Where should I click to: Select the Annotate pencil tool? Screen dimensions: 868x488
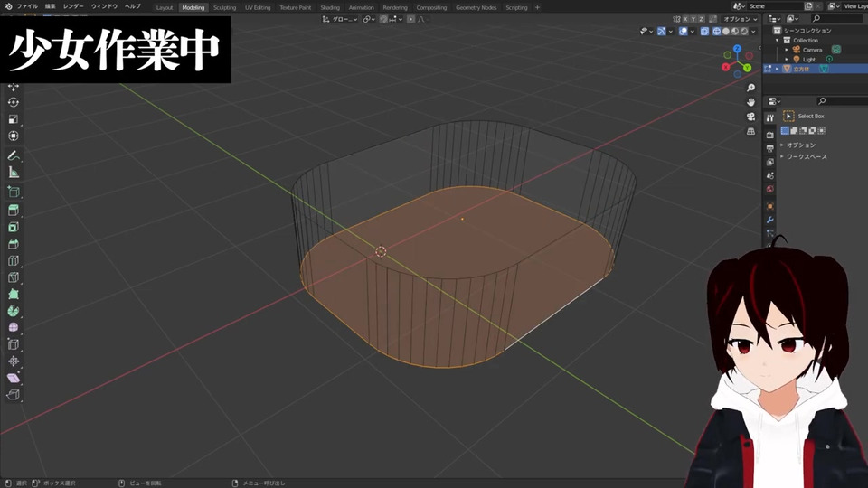point(14,155)
